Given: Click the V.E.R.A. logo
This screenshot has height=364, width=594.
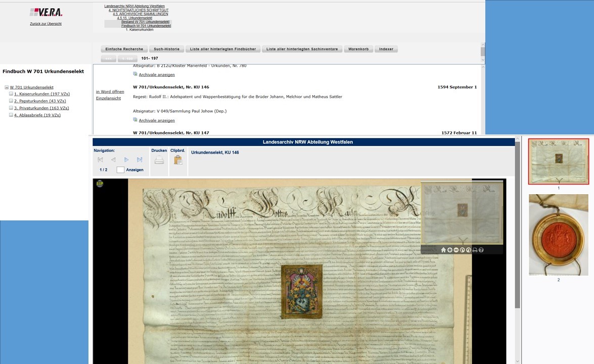Looking at the screenshot, I should point(46,13).
